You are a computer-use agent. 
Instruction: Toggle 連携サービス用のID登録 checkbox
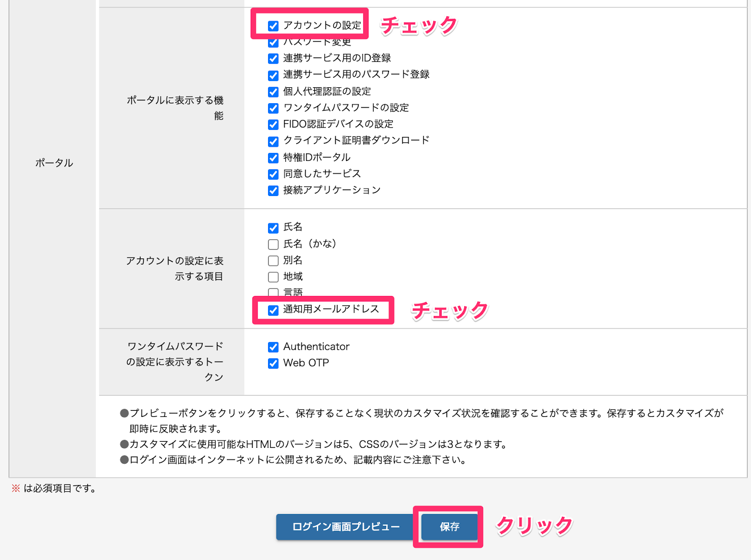(x=273, y=59)
